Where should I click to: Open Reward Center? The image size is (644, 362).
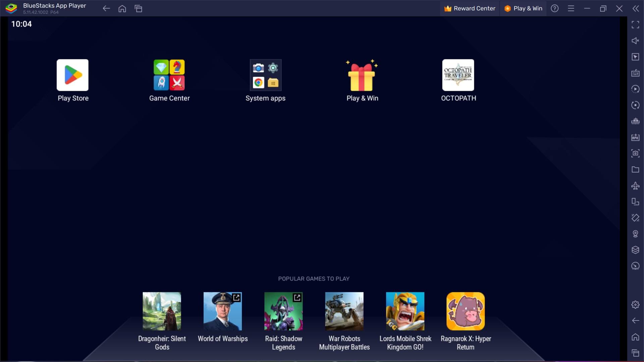click(x=470, y=8)
